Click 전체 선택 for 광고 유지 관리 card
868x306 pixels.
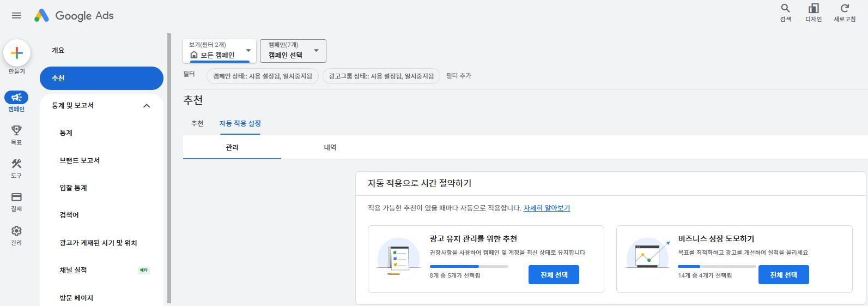pyautogui.click(x=554, y=275)
